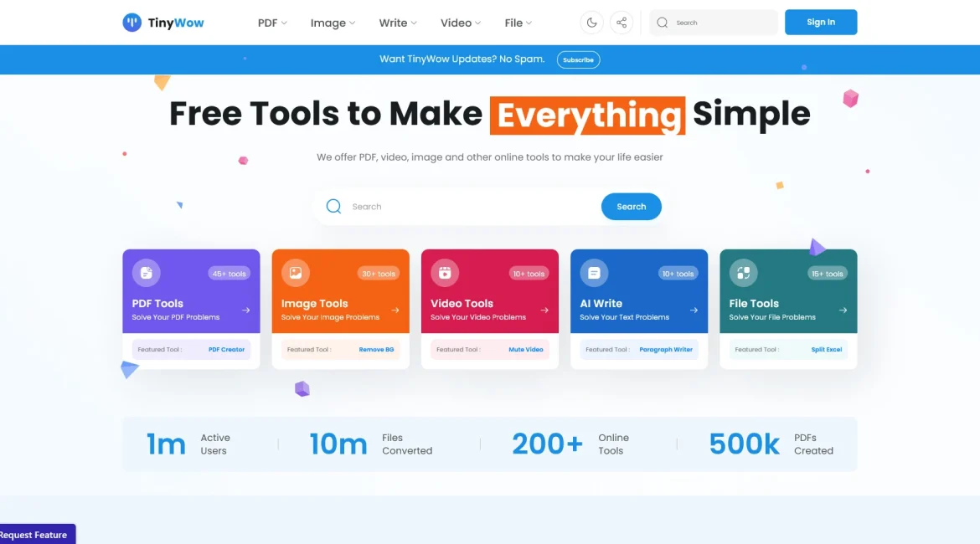Image resolution: width=980 pixels, height=544 pixels.
Task: Click the magnifier icon in main search bar
Action: pos(333,206)
